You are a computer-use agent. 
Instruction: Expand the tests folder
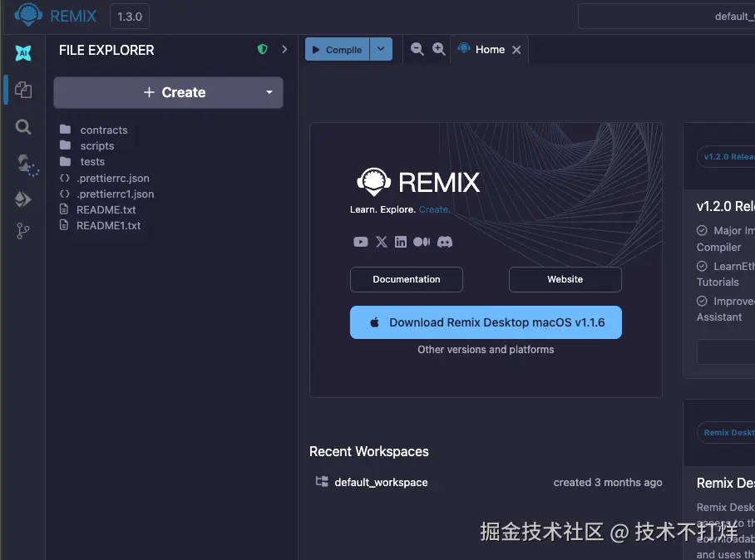tap(81, 162)
